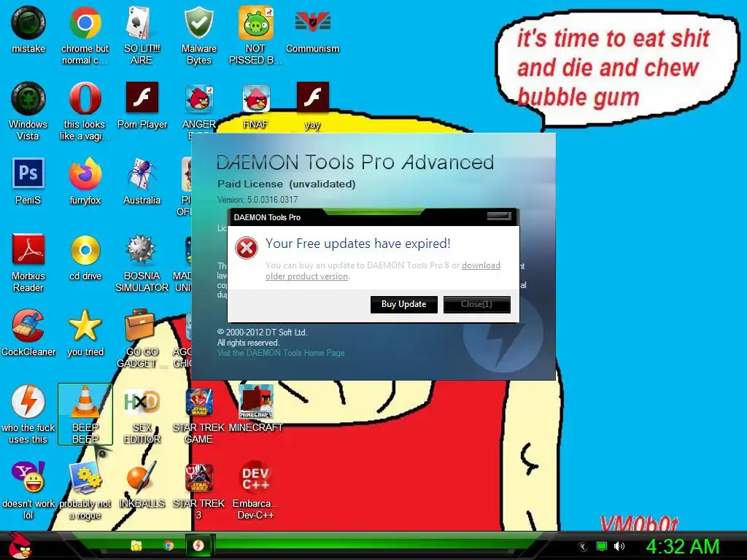Open the BOSNIA SIMULATOR mine icon
Image resolution: width=747 pixels, height=560 pixels.
pos(141,249)
